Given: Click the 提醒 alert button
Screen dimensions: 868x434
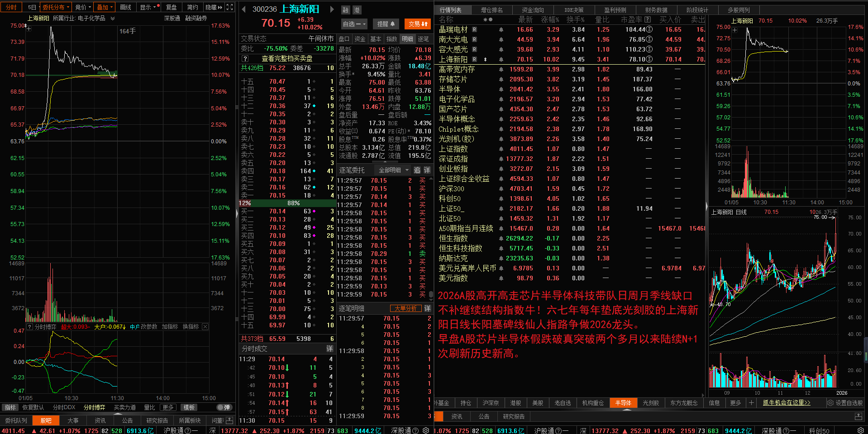Looking at the screenshot, I should 386,24.
